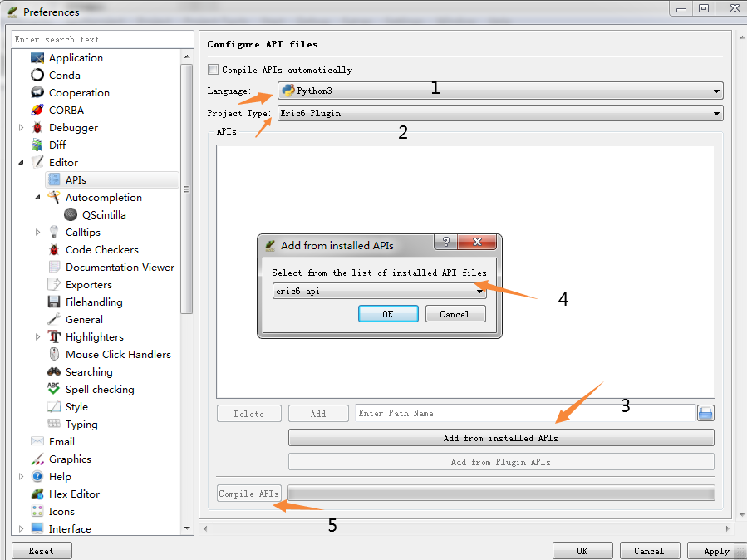Click the Documentation Viewer icon
The image size is (747, 560).
coord(54,268)
